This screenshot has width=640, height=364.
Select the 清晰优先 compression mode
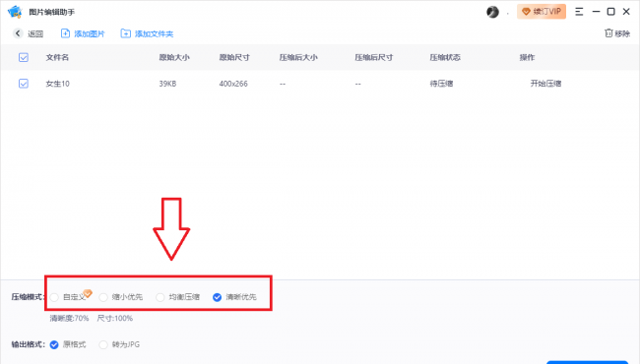coord(218,297)
